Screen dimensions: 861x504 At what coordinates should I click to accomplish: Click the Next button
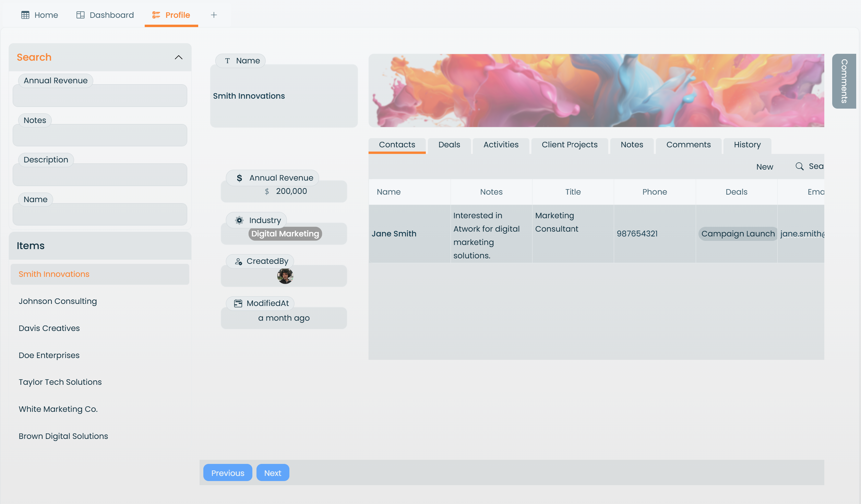[x=273, y=473]
